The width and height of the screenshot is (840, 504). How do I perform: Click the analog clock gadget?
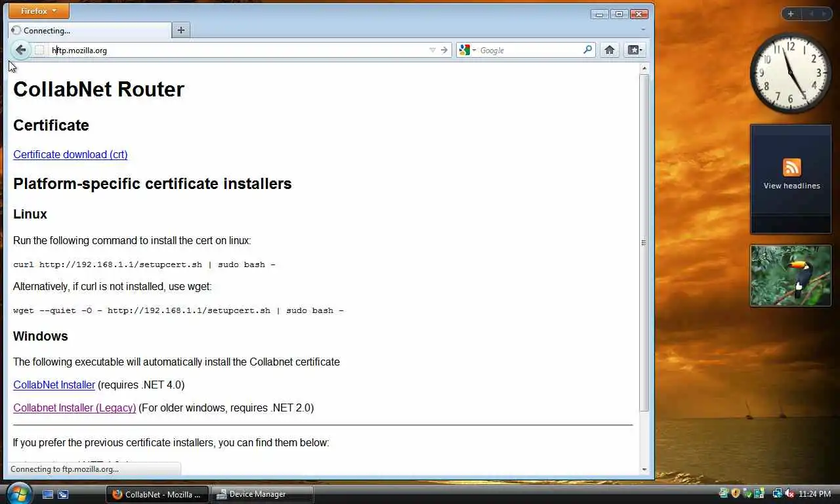[x=791, y=73]
